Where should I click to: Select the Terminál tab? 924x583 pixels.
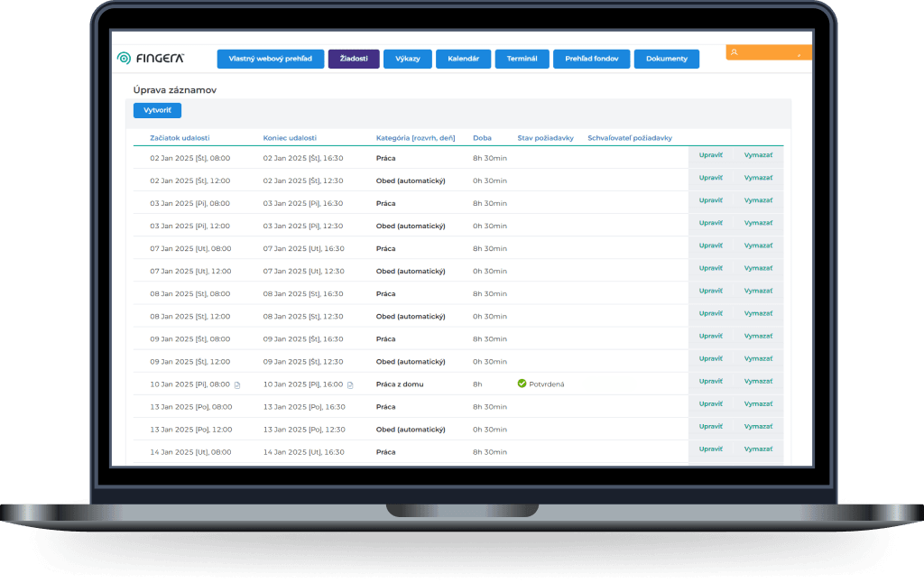522,59
